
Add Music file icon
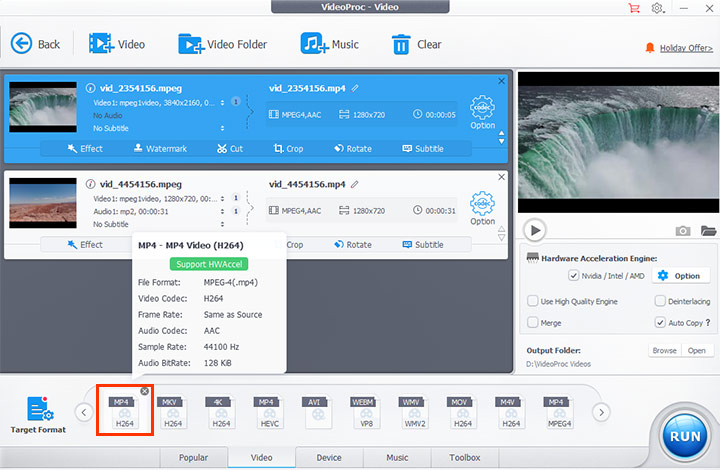(314, 44)
